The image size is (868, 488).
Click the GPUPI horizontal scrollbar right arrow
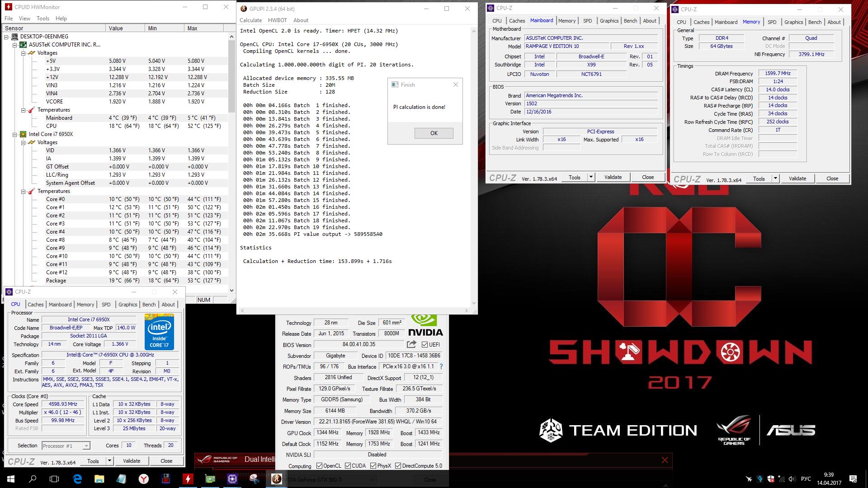click(467, 310)
